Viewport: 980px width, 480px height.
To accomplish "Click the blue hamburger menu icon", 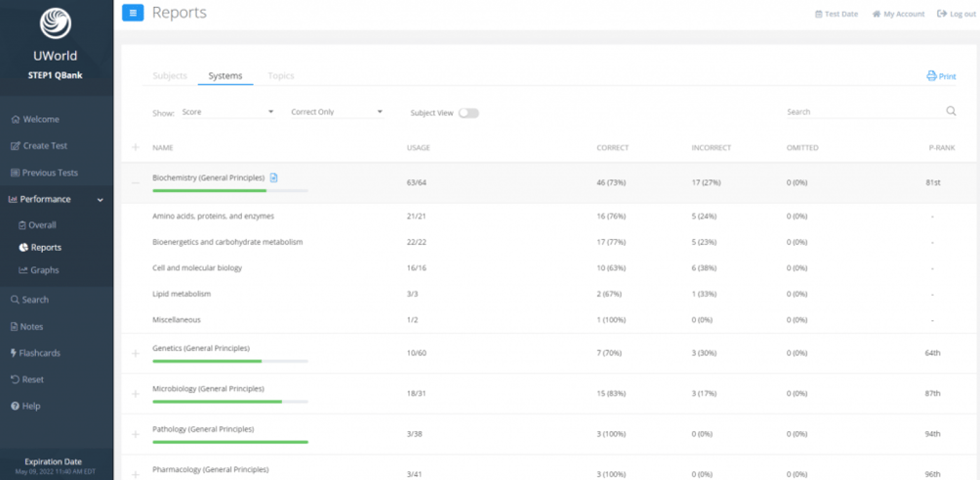I will (133, 13).
